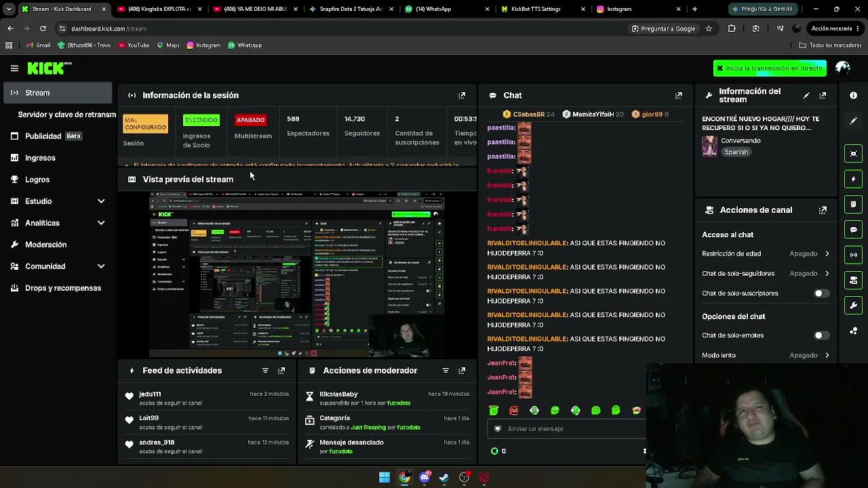Toggle the channel actions icon in right sidebar

(x=853, y=280)
